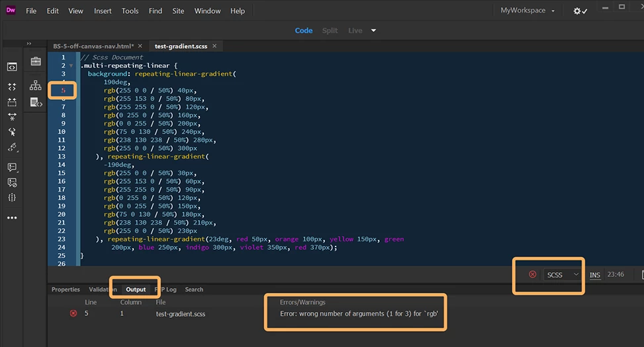Open the Help menu
This screenshot has height=347, width=644.
tap(238, 11)
